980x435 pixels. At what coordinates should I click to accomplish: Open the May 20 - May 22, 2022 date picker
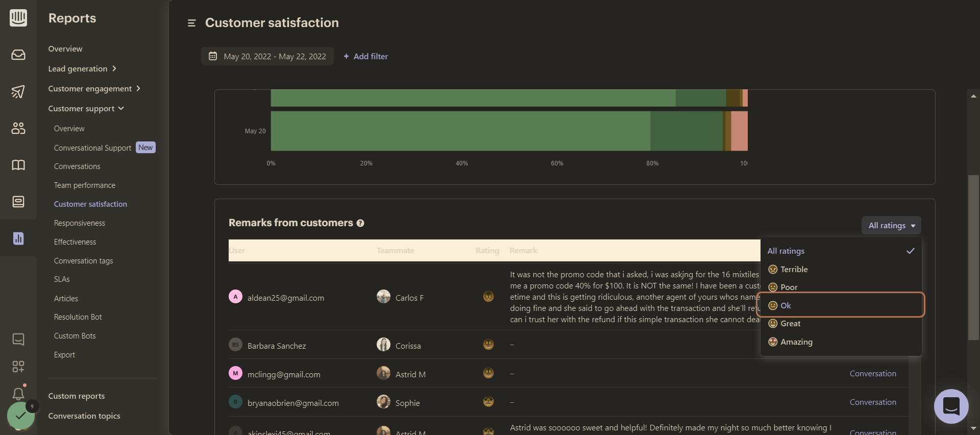click(x=267, y=56)
